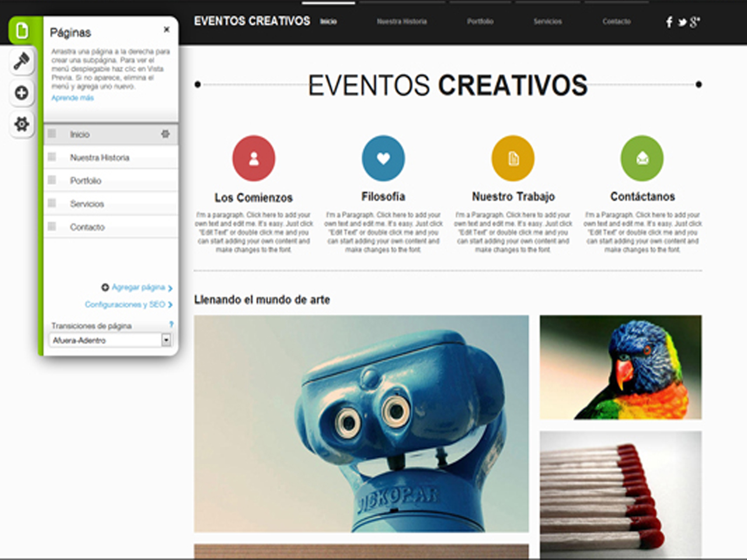This screenshot has height=560, width=747.
Task: Open Inicio page settings gear
Action: [165, 134]
